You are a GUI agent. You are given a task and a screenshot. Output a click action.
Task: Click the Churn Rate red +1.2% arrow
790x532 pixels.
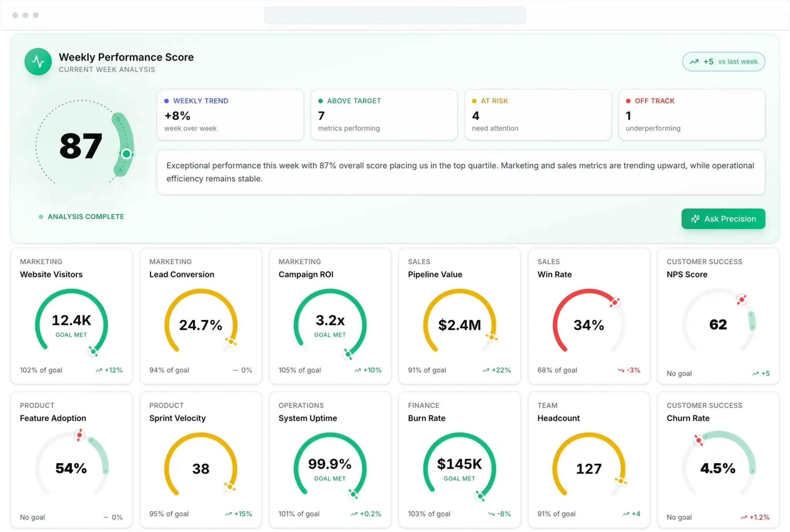click(x=743, y=517)
